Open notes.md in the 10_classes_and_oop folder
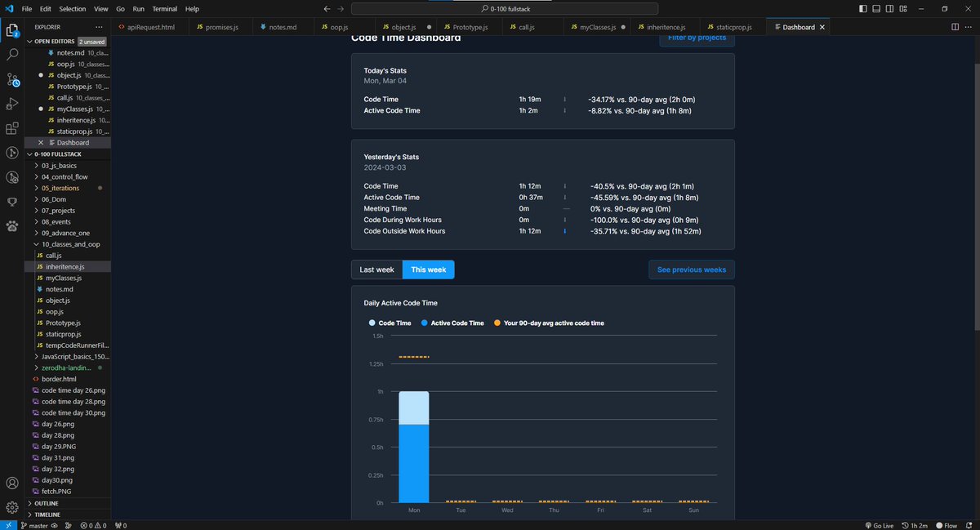 [x=67, y=289]
